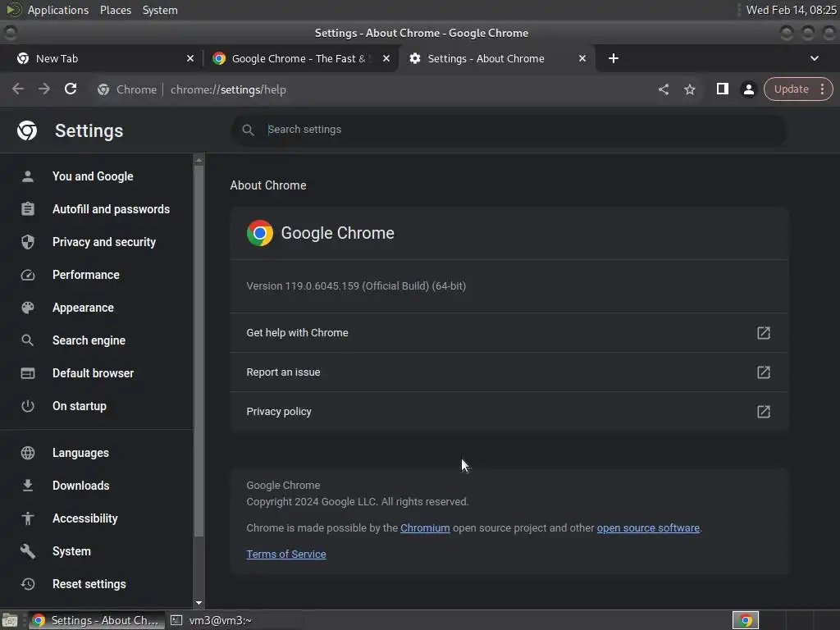840x630 pixels.
Task: Click the Reset settings history icon
Action: (x=28, y=584)
